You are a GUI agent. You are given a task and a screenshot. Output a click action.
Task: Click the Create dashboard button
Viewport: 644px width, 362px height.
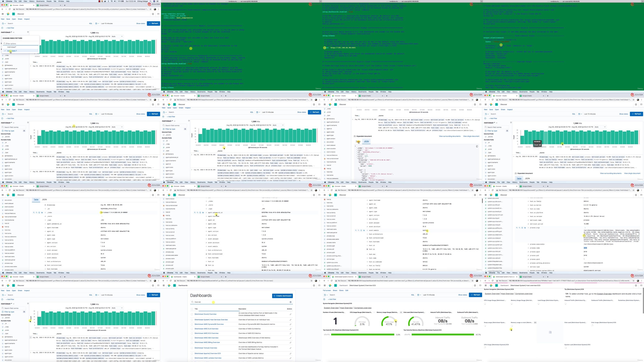(282, 296)
